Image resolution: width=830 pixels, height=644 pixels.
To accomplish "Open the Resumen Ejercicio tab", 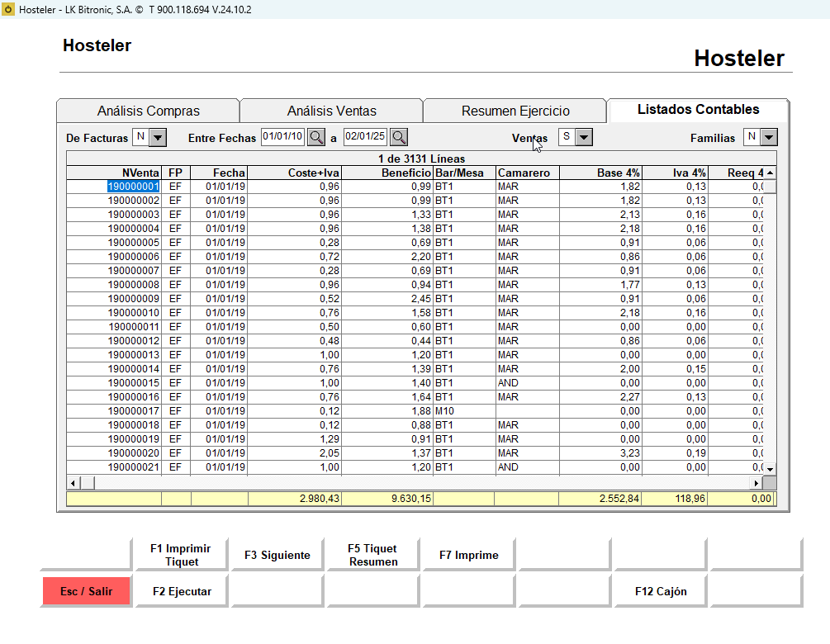I will click(x=515, y=111).
